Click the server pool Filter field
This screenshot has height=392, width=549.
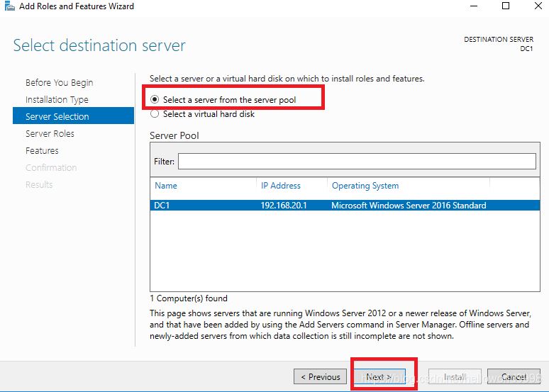tap(357, 162)
